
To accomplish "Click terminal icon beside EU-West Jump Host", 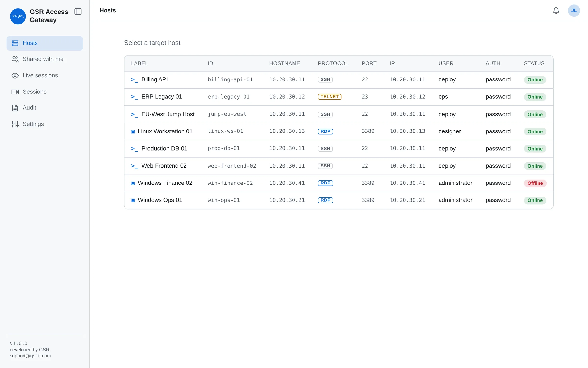I will click(135, 114).
